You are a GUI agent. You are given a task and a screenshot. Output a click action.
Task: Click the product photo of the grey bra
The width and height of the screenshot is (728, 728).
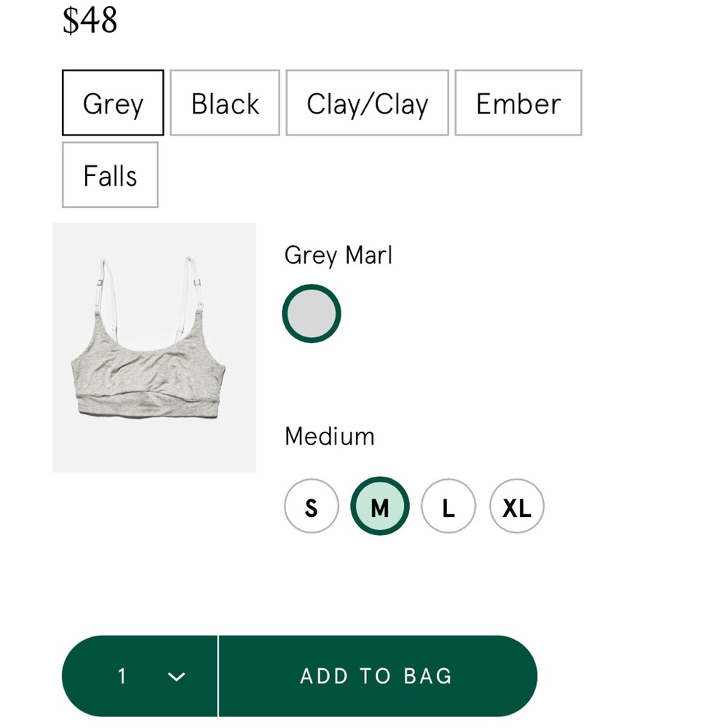pos(154,347)
